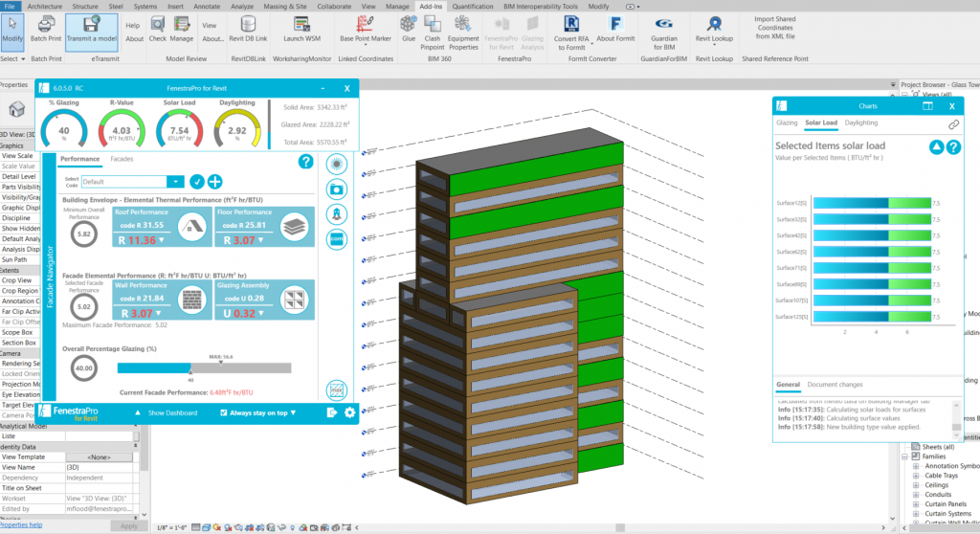Click the horizontal view scrollbar at bottom
The width and height of the screenshot is (980, 534).
click(x=620, y=527)
